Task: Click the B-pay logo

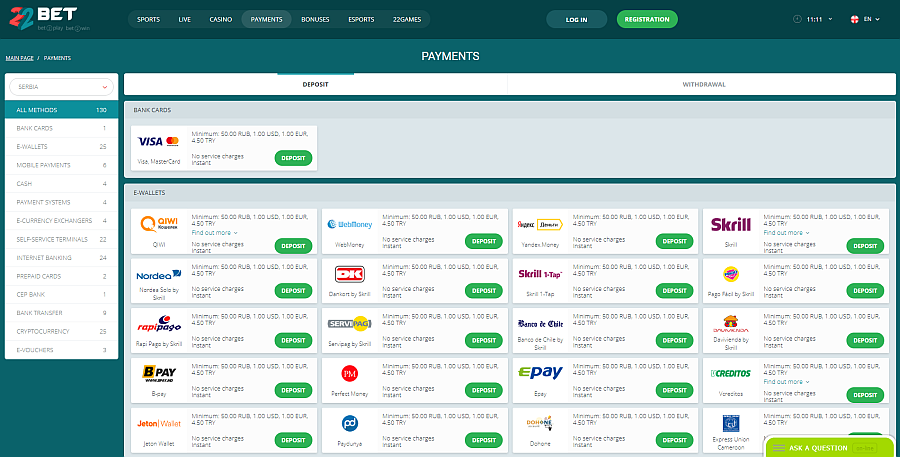Action: click(159, 374)
